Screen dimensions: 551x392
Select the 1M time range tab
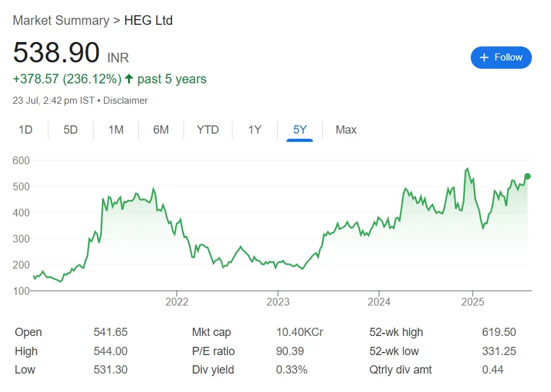click(x=116, y=130)
